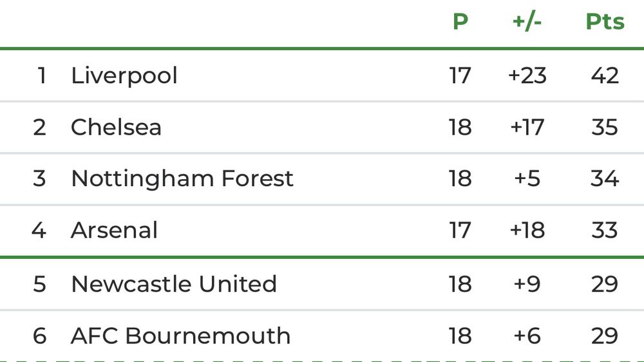Select the Arsenal team name
Screen dimensions: 644x362
pyautogui.click(x=114, y=230)
